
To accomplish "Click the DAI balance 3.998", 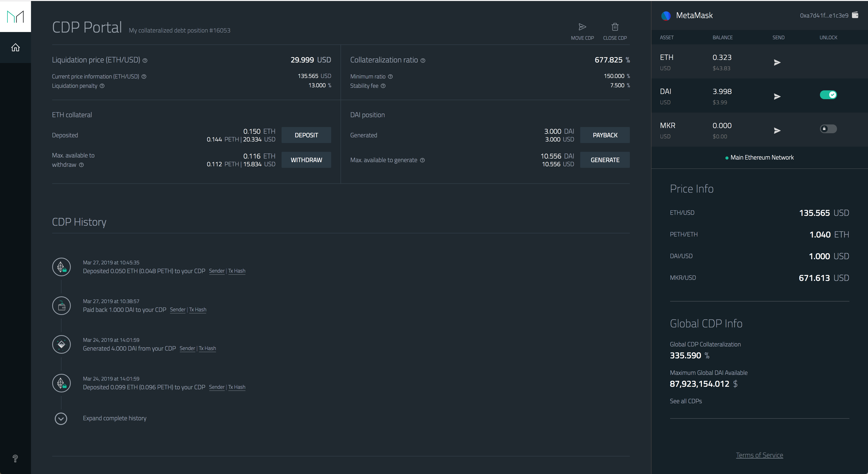I will tap(722, 92).
